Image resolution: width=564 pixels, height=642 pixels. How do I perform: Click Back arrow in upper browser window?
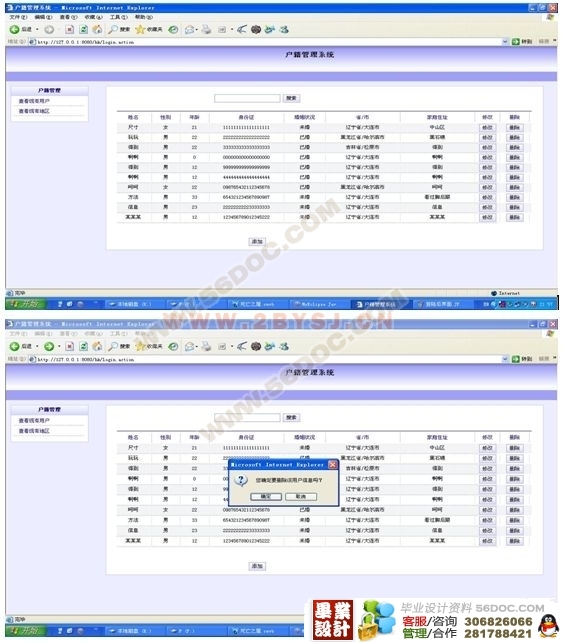pos(15,29)
